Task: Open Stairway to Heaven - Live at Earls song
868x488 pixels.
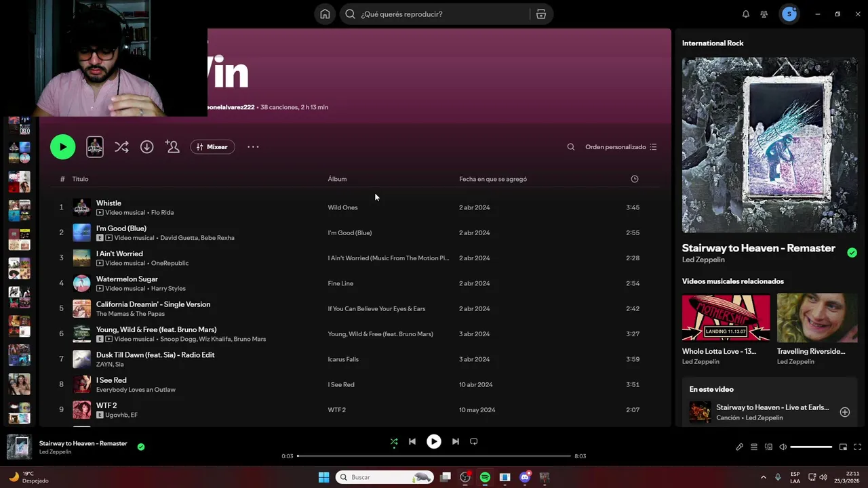Action: [x=772, y=407]
